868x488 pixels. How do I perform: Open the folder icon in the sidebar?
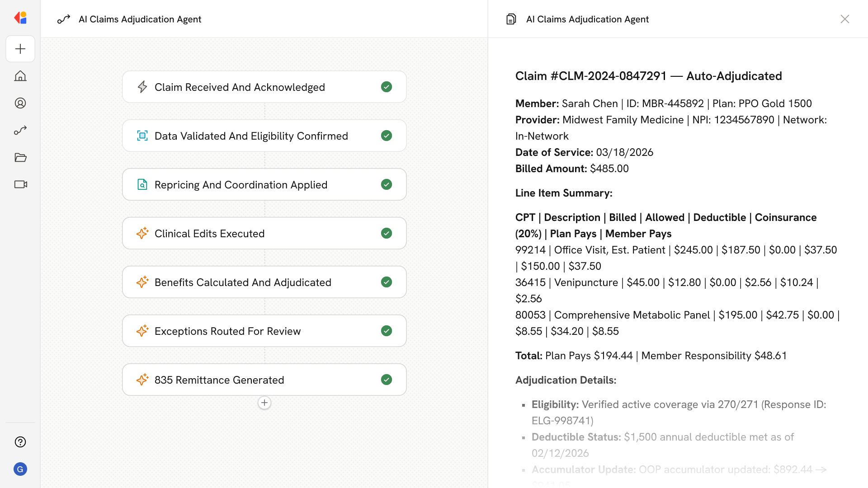[20, 157]
